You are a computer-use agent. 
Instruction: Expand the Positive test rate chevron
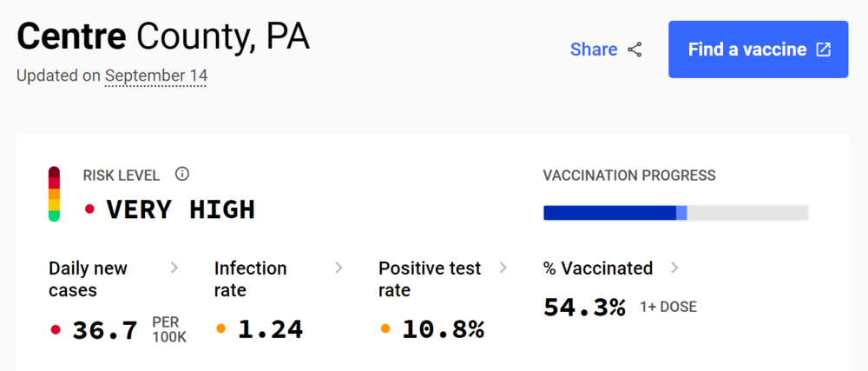click(x=503, y=268)
